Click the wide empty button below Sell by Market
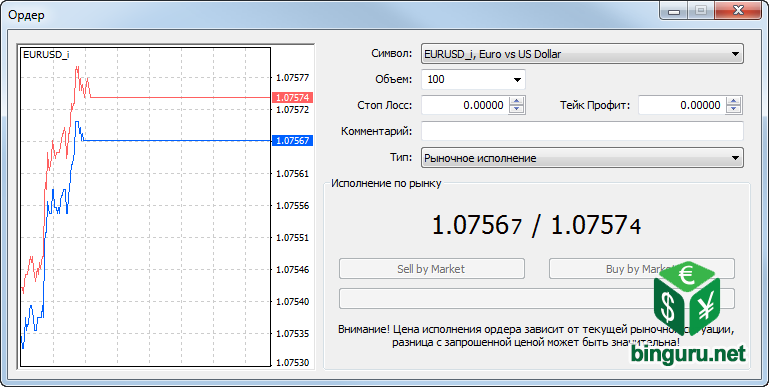Image resolution: width=769 pixels, height=387 pixels. pos(537,298)
